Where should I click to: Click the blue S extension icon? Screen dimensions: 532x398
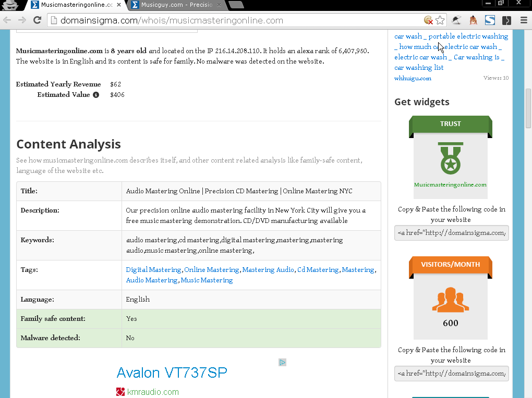pos(490,20)
